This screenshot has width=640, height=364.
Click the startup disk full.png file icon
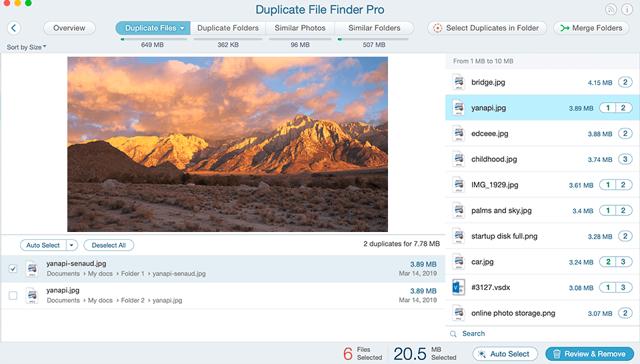point(459,236)
